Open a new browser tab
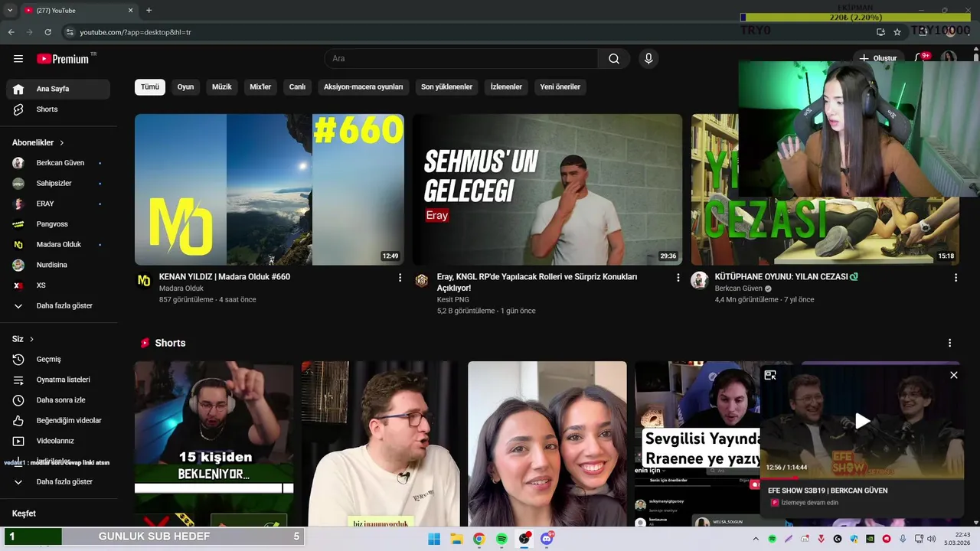The image size is (980, 551). (149, 10)
